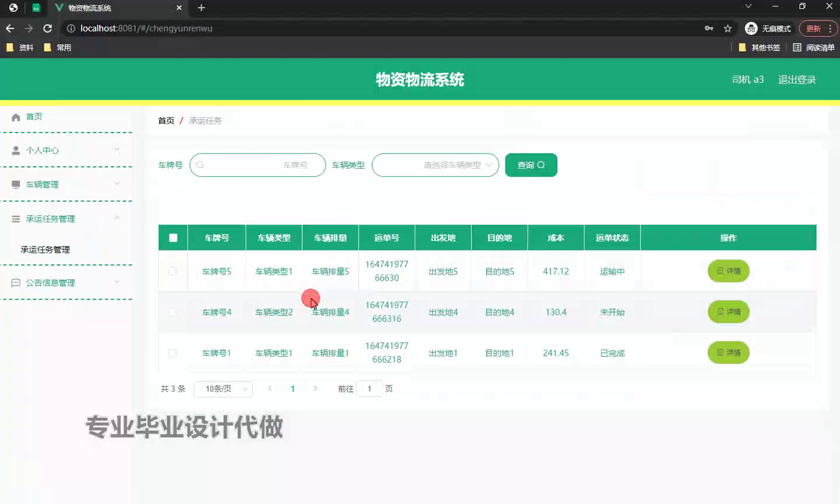Click the 未开始 status cell

pos(612,312)
